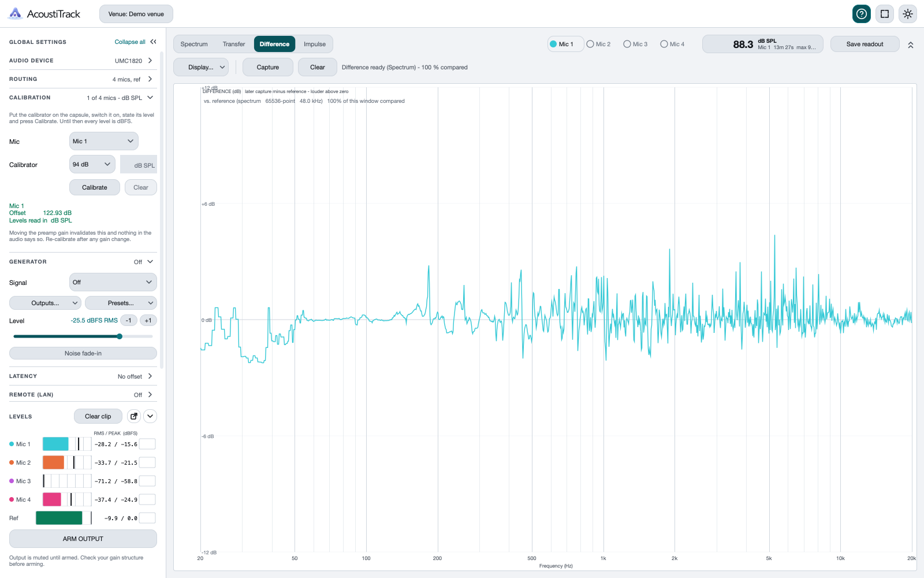Select the Difference tab
This screenshot has height=578, width=924.
click(x=274, y=44)
